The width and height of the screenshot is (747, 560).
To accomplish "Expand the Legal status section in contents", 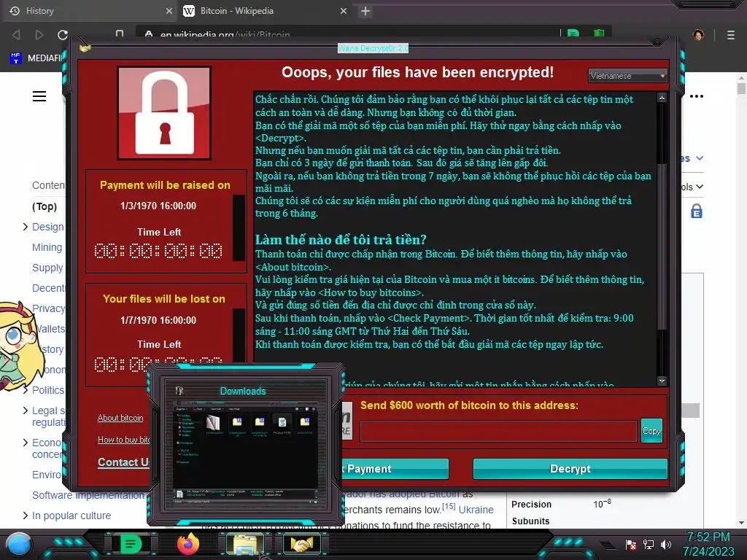I will pyautogui.click(x=26, y=411).
